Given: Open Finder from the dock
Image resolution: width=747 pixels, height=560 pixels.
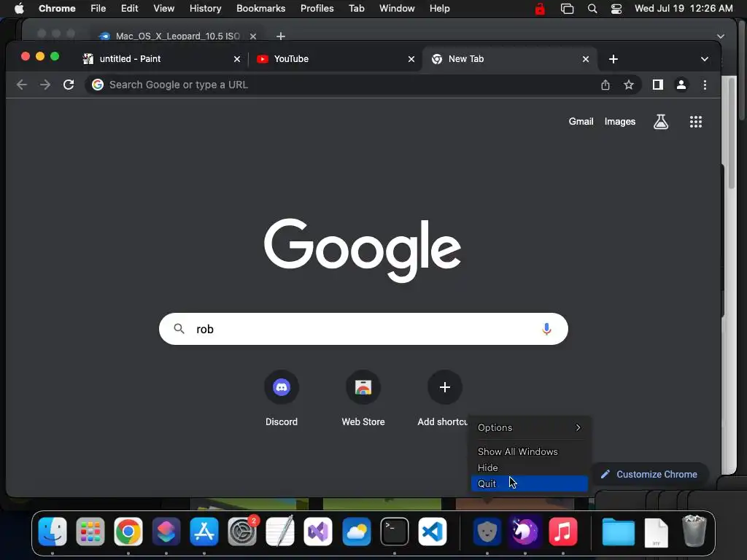Looking at the screenshot, I should pos(53,532).
